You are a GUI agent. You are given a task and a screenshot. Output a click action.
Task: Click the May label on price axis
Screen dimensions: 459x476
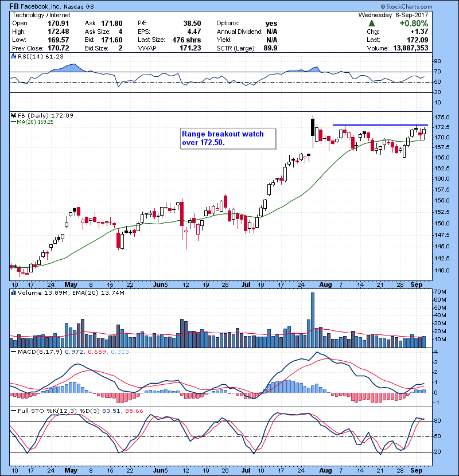pyautogui.click(x=71, y=285)
